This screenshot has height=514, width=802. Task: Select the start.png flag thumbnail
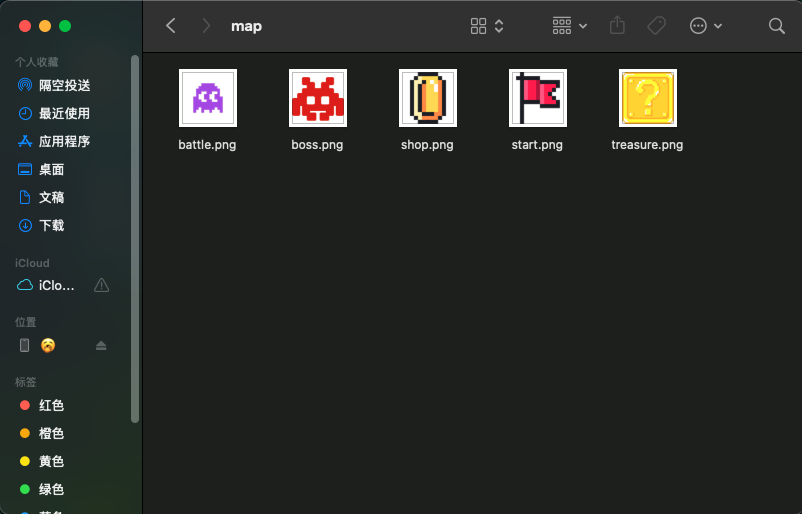tap(538, 98)
